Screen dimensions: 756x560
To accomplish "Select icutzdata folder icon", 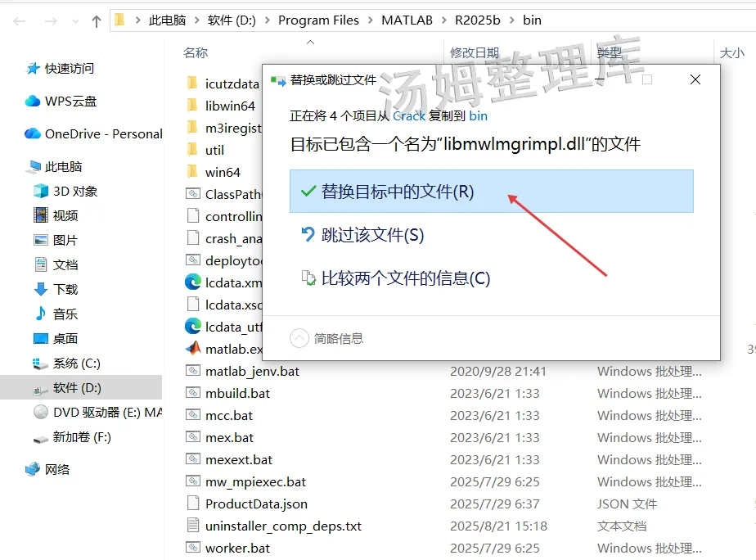I will (192, 83).
